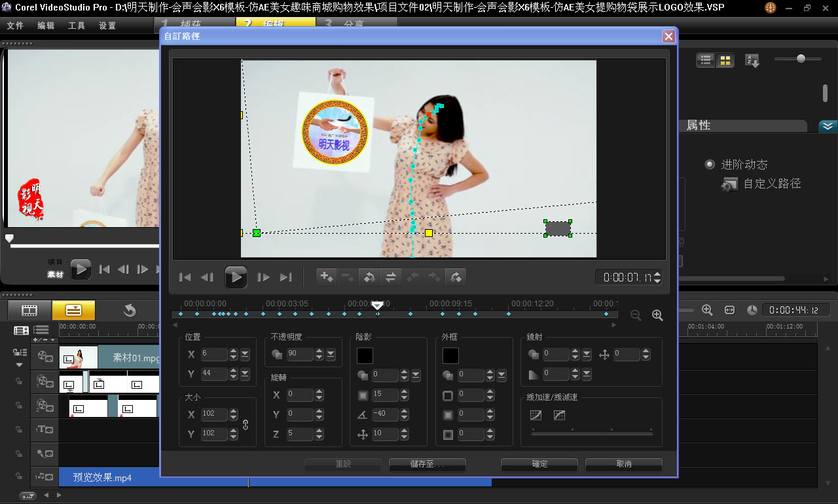This screenshot has width=838, height=504.
Task: Open the 文件 menu
Action: [15, 26]
